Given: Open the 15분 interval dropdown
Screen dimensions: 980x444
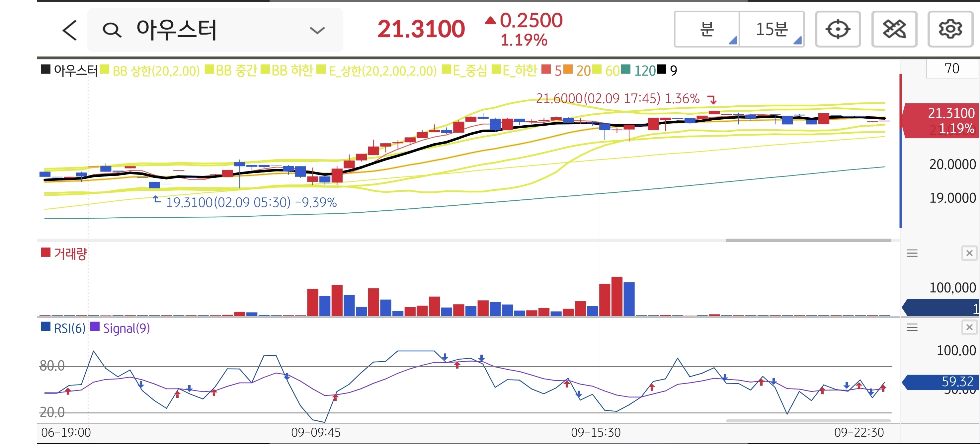Looking at the screenshot, I should (772, 29).
